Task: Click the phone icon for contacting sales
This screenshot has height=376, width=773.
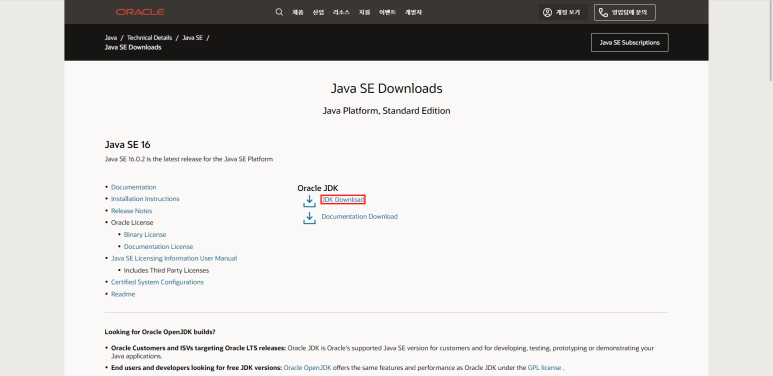Action: click(603, 12)
